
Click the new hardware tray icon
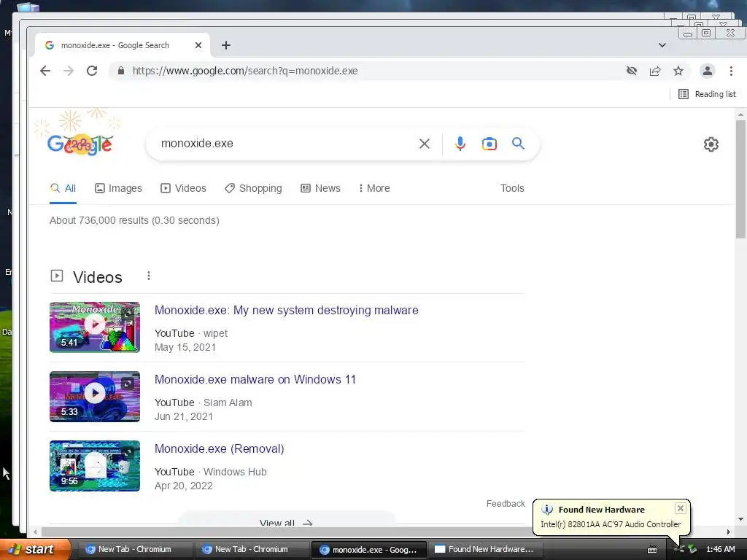(x=680, y=549)
